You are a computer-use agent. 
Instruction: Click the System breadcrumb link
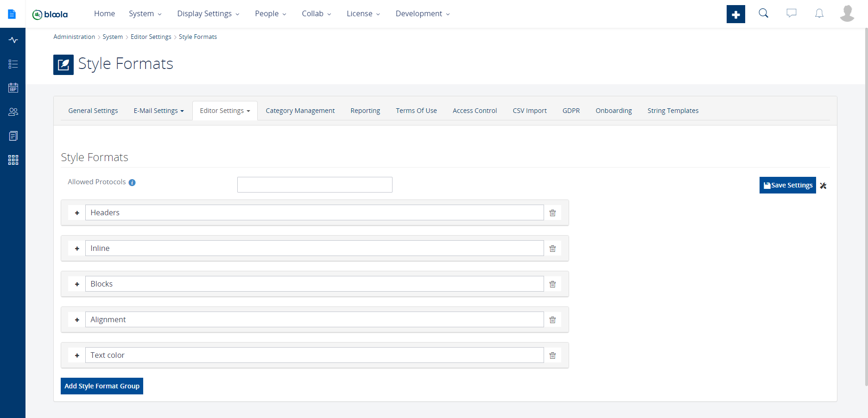113,37
